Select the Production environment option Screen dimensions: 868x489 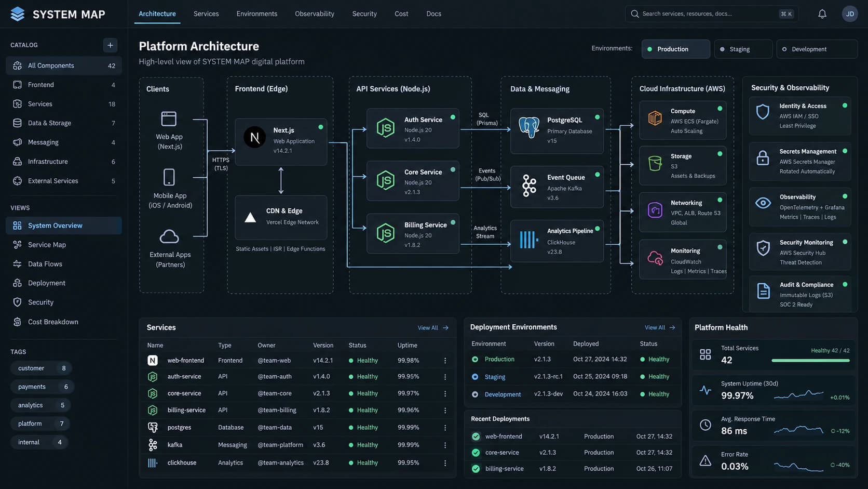point(675,49)
